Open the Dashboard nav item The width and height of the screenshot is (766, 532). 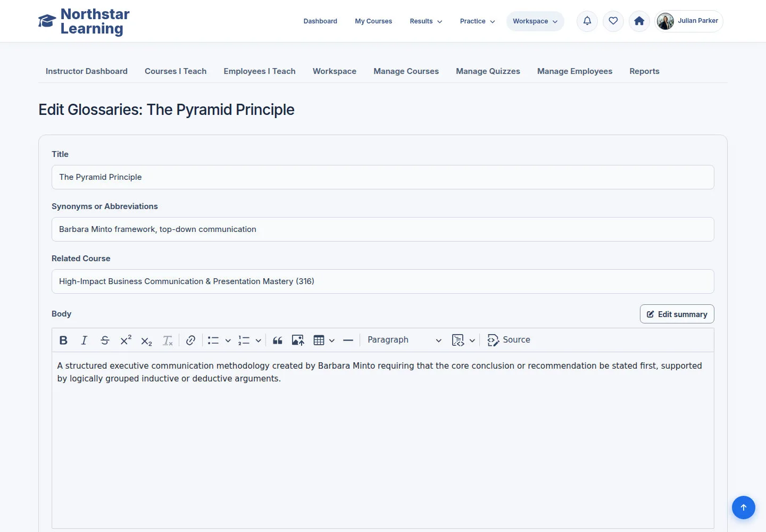(x=320, y=21)
